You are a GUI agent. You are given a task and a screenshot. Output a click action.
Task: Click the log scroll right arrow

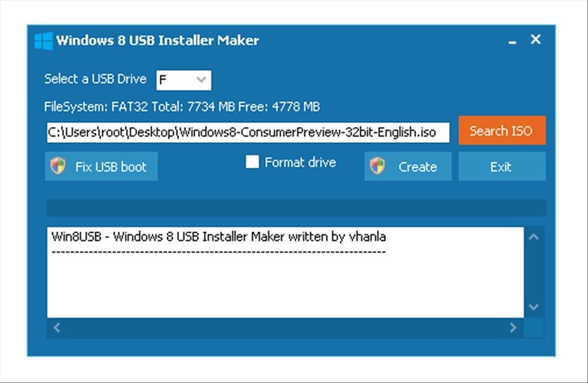click(513, 328)
